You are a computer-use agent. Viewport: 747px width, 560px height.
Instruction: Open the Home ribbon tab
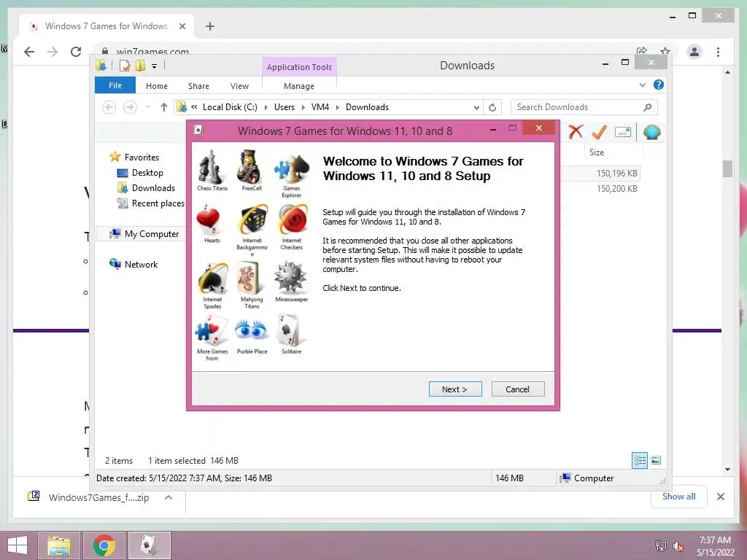(157, 86)
